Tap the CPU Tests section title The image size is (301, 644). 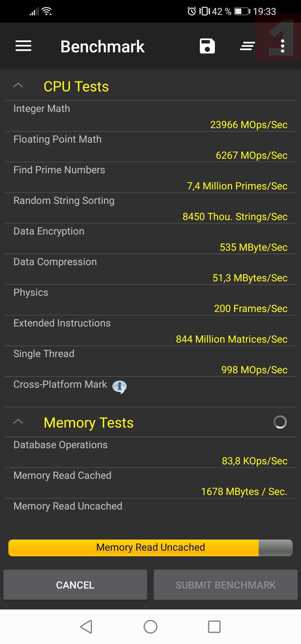76,86
